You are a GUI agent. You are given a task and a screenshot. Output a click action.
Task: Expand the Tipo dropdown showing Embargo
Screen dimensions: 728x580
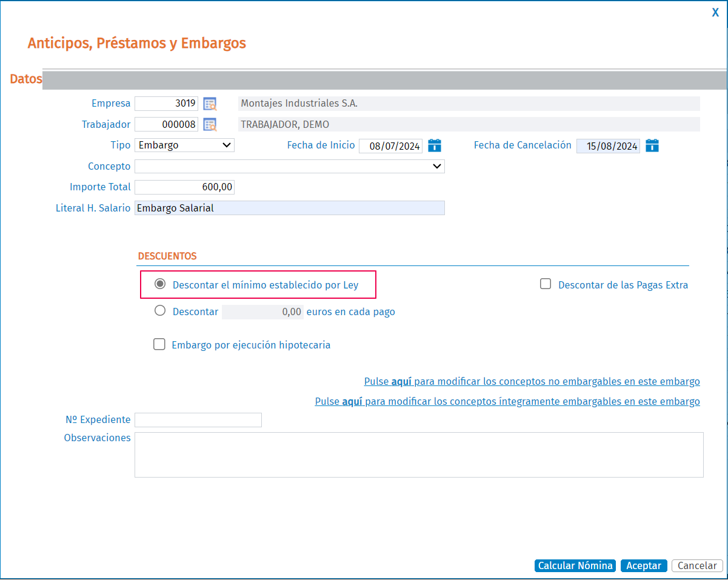[184, 145]
